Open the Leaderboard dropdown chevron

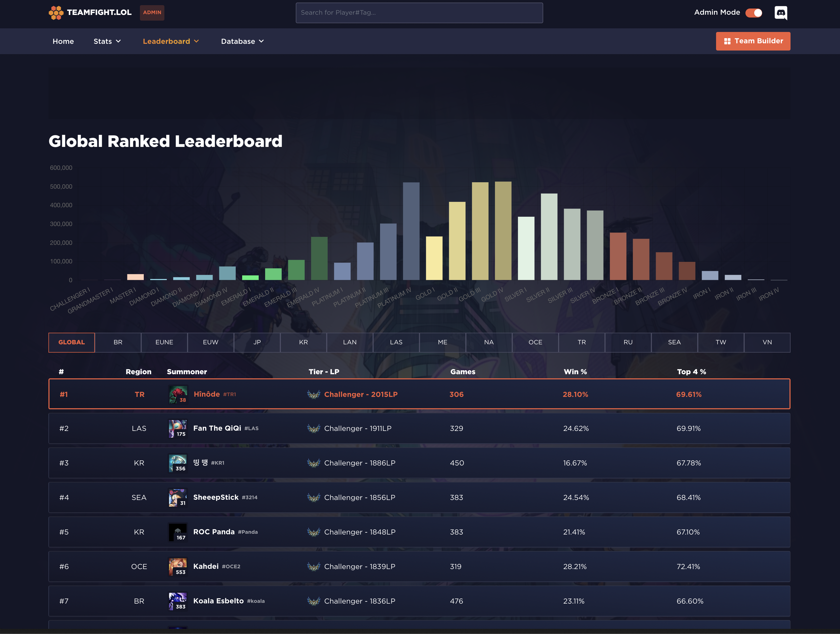196,41
